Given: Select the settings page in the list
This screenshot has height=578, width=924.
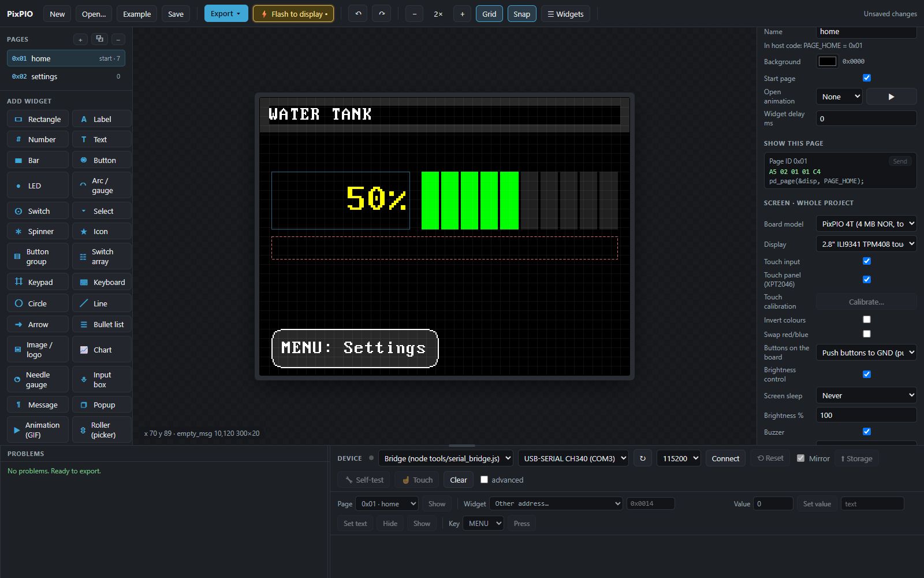Looking at the screenshot, I should pyautogui.click(x=66, y=76).
